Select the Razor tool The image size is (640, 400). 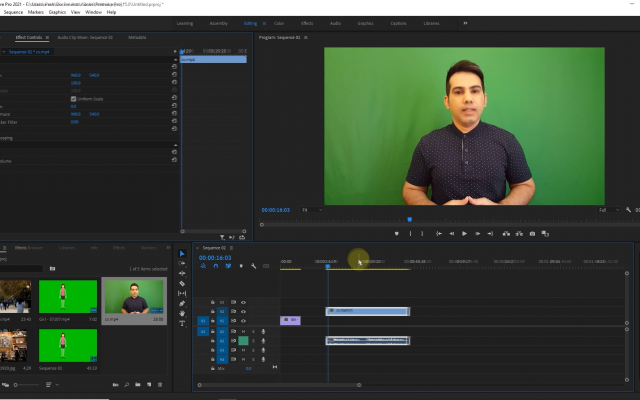click(x=182, y=283)
